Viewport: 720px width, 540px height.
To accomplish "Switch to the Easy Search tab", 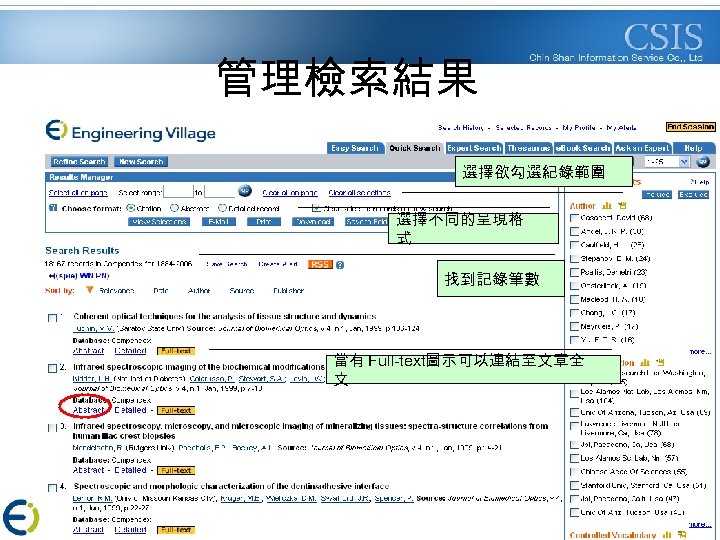I will pos(355,148).
